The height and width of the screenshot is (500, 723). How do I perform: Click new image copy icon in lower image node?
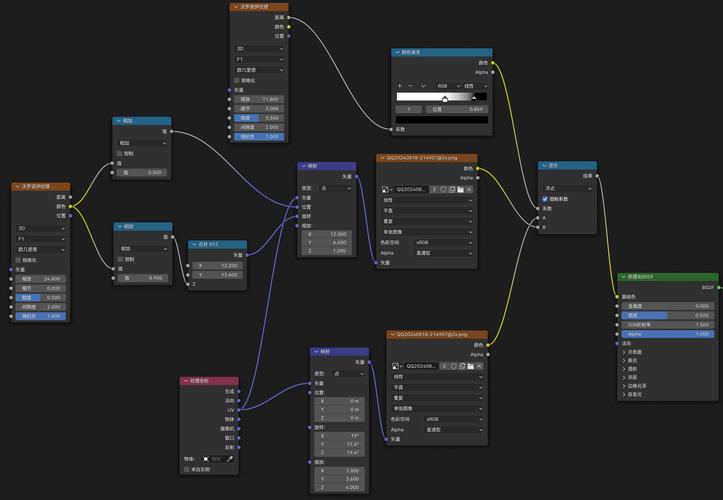pos(462,366)
